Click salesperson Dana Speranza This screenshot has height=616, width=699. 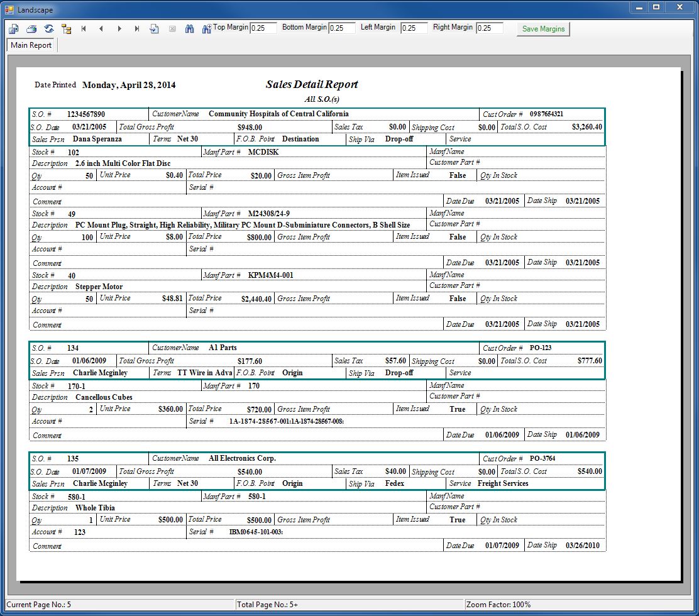[x=97, y=139]
